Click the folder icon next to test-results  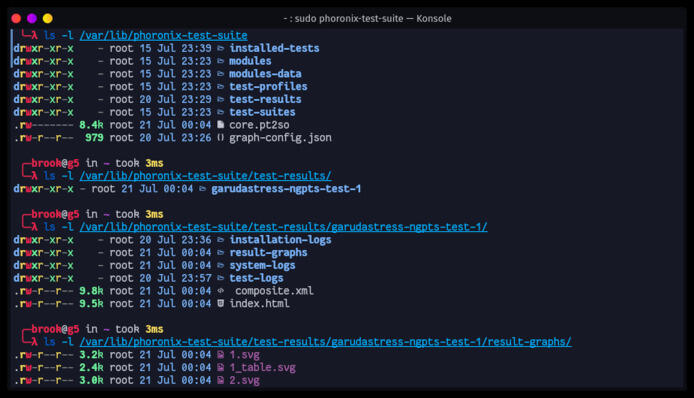[x=220, y=100]
